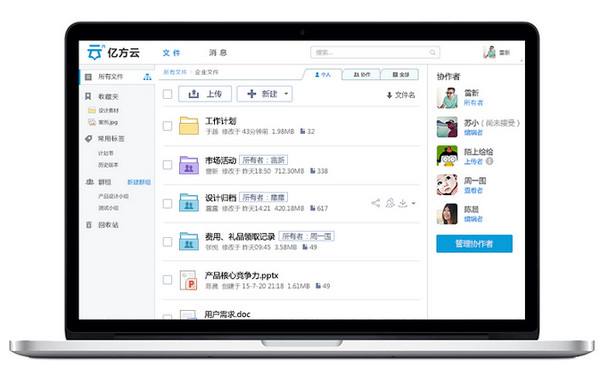This screenshot has width=600, height=384.
Task: Open the second group under 群组
Action: pos(108,208)
